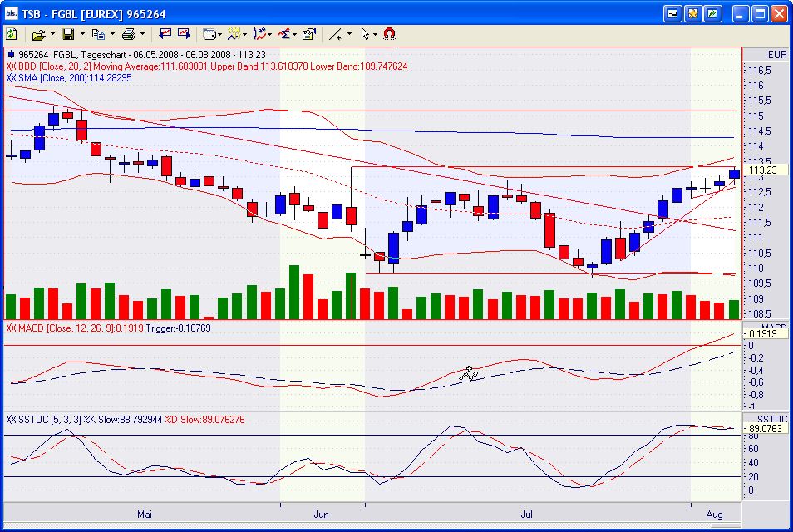Click the window layout icon

(x=209, y=34)
